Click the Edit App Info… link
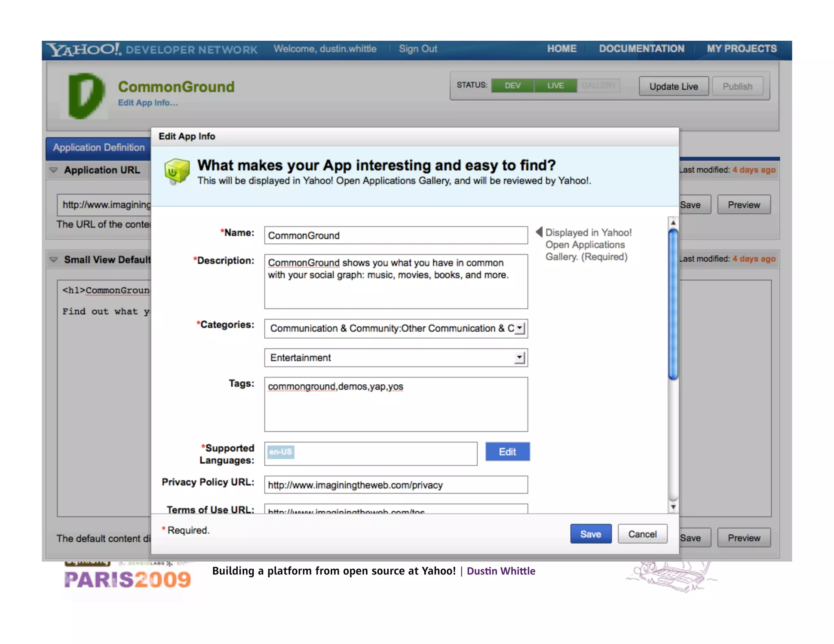Image resolution: width=834 pixels, height=644 pixels. point(148,103)
